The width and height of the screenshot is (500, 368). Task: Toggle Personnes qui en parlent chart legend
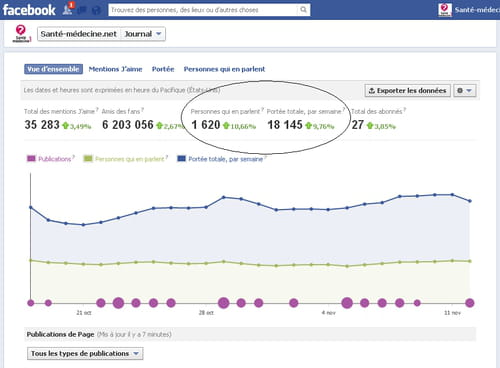[x=126, y=159]
